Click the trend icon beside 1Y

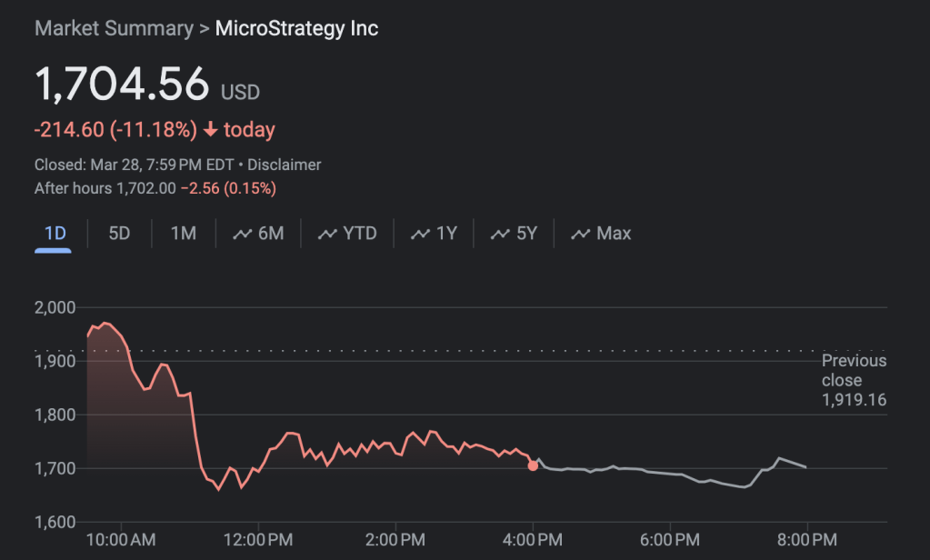click(x=420, y=235)
